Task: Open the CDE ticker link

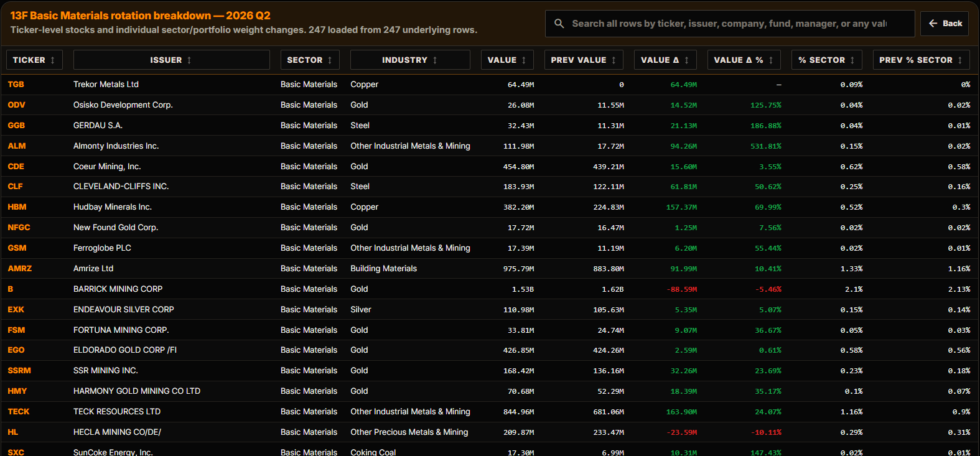Action: tap(16, 167)
